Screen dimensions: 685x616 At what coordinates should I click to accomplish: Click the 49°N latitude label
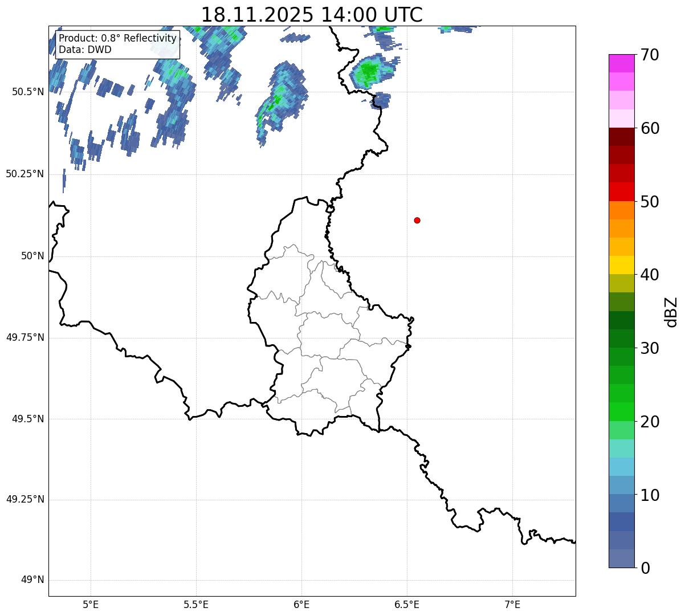32,580
